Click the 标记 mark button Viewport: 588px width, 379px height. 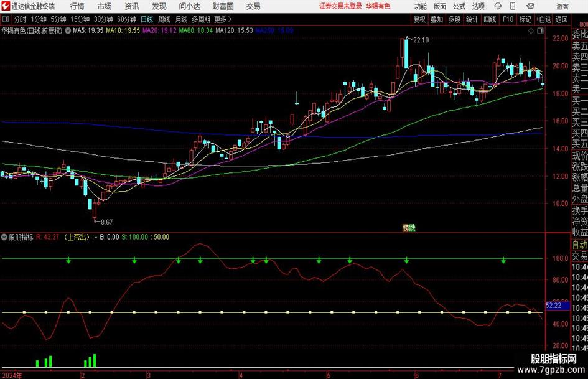coord(525,19)
